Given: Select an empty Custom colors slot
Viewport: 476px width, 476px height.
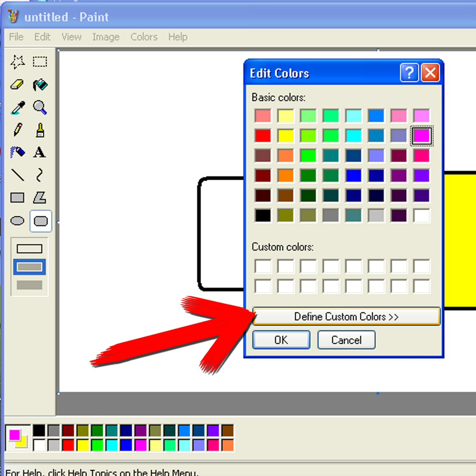Looking at the screenshot, I should click(263, 267).
